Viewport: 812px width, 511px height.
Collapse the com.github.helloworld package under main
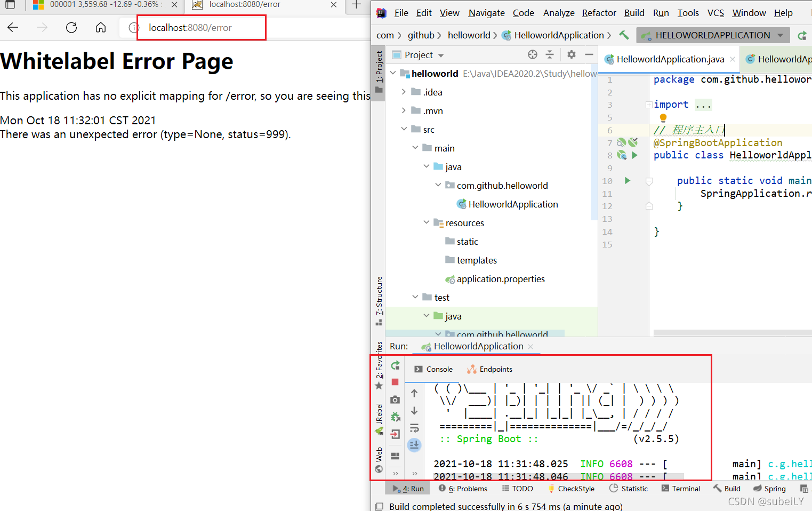[438, 185]
